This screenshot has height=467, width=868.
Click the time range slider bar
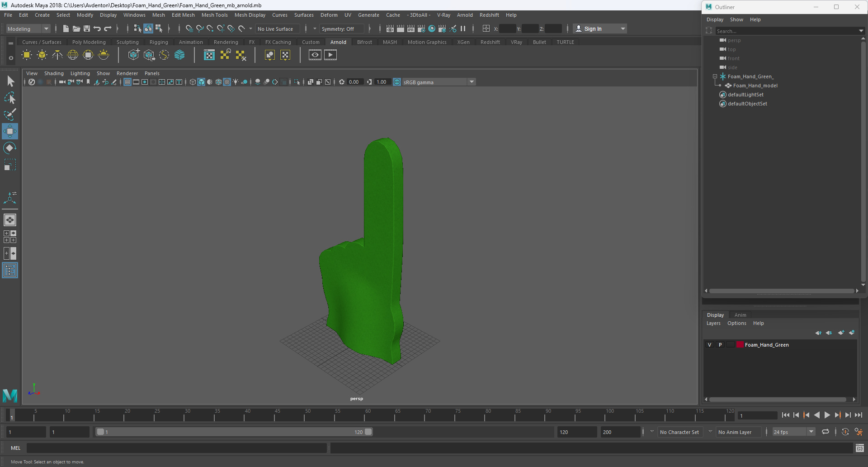point(234,432)
